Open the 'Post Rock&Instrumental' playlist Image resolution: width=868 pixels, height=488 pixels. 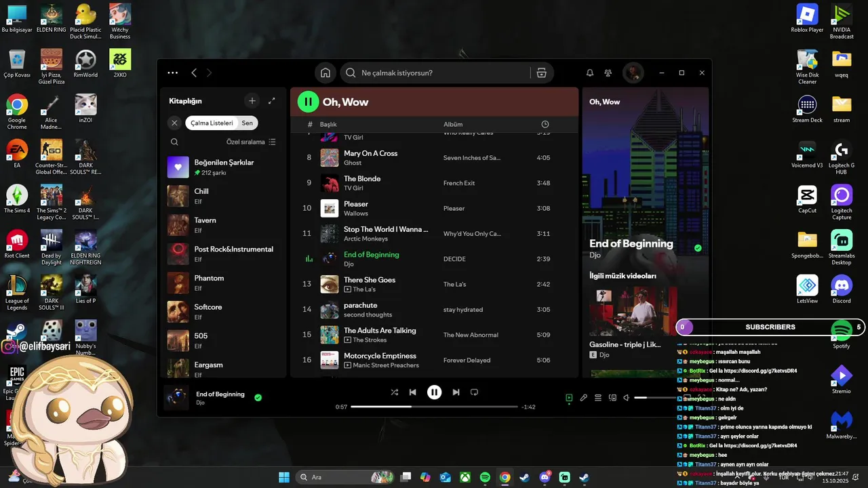point(223,254)
